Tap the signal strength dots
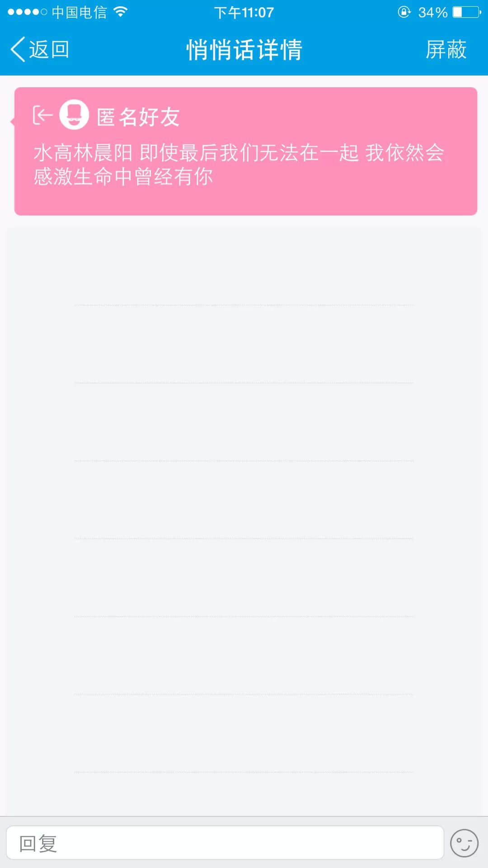The height and width of the screenshot is (868, 488). click(x=27, y=12)
